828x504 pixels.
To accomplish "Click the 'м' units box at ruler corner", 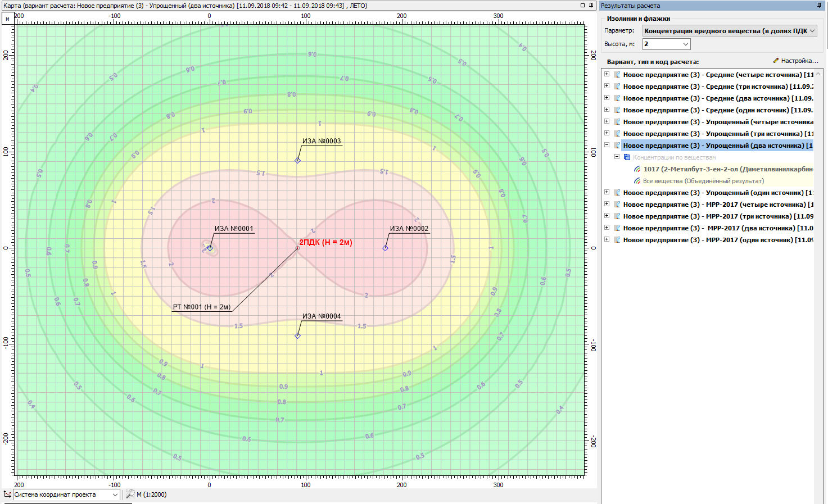I will tap(8, 19).
